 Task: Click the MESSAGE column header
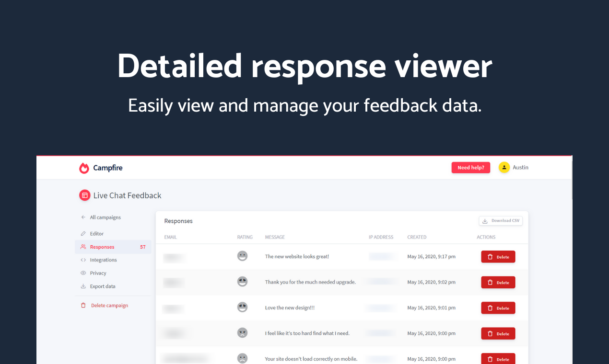tap(275, 237)
